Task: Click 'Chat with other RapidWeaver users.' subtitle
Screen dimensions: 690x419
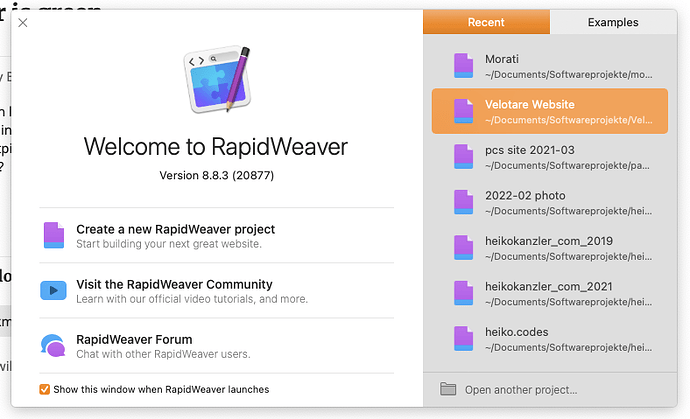Action: (x=163, y=354)
